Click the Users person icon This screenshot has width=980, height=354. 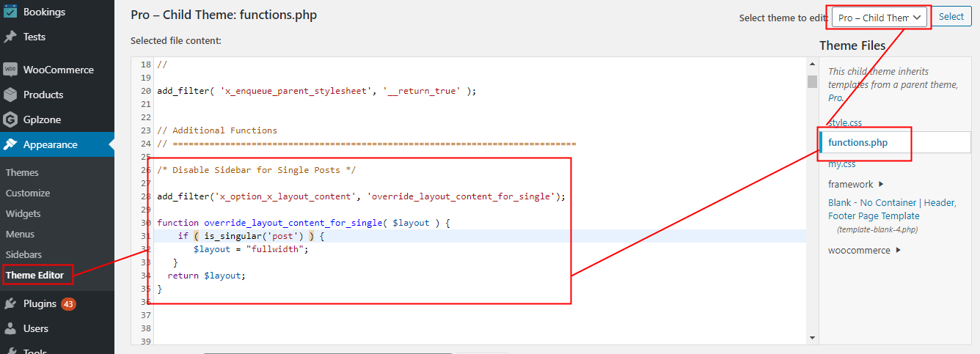click(10, 328)
